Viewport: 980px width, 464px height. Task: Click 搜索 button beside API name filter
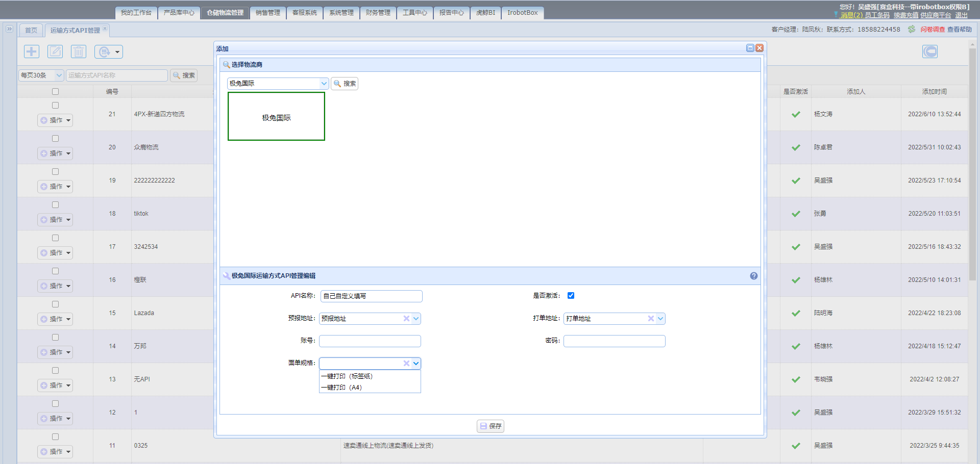[184, 75]
